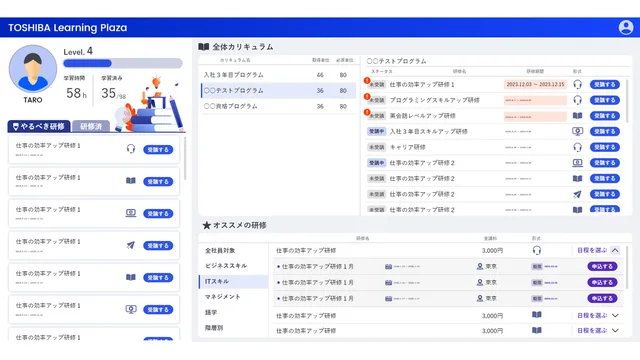Click monitor icon in 入社3年目スキルアップ研修 row
The height and width of the screenshot is (360, 640).
(577, 131)
